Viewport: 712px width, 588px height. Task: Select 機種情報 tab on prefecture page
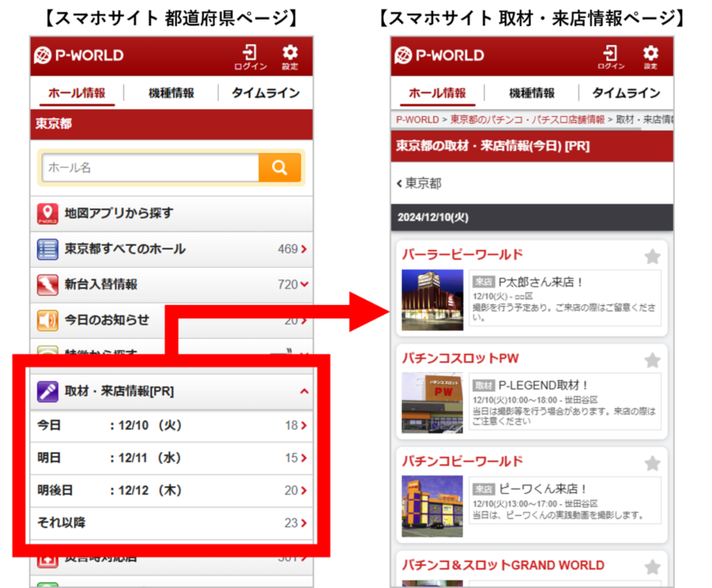pos(171,93)
